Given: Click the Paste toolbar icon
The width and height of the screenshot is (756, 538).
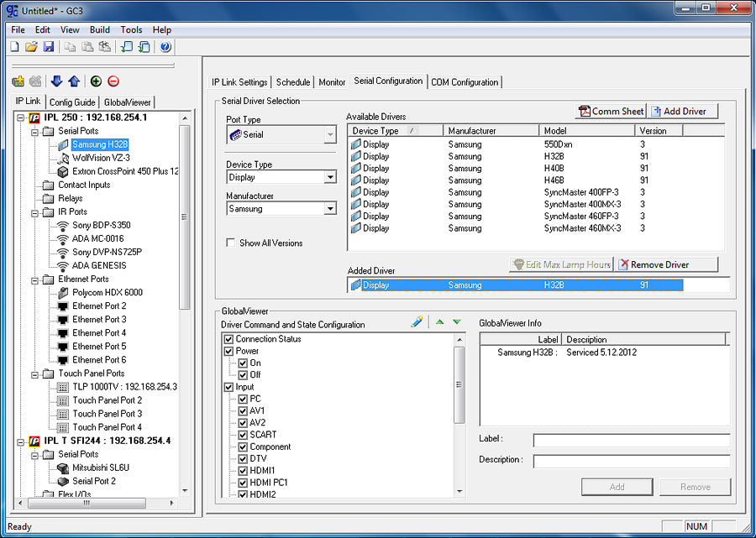Looking at the screenshot, I should click(87, 47).
